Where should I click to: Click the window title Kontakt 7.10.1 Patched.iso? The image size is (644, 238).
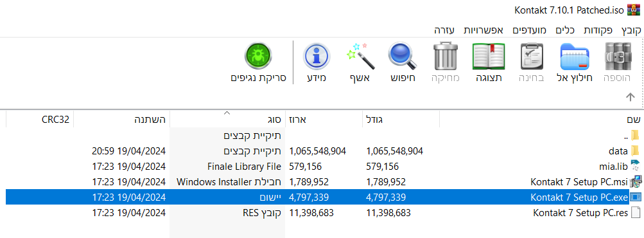570,10
